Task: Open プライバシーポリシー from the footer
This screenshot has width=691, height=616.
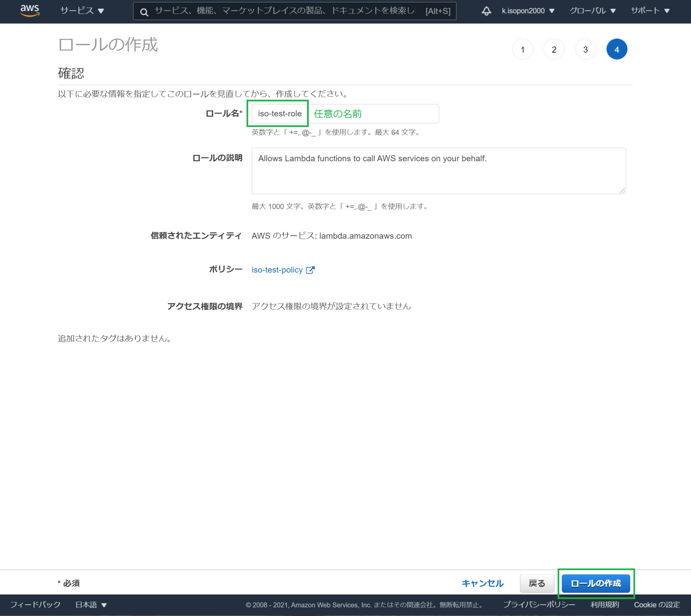Action: [540, 605]
